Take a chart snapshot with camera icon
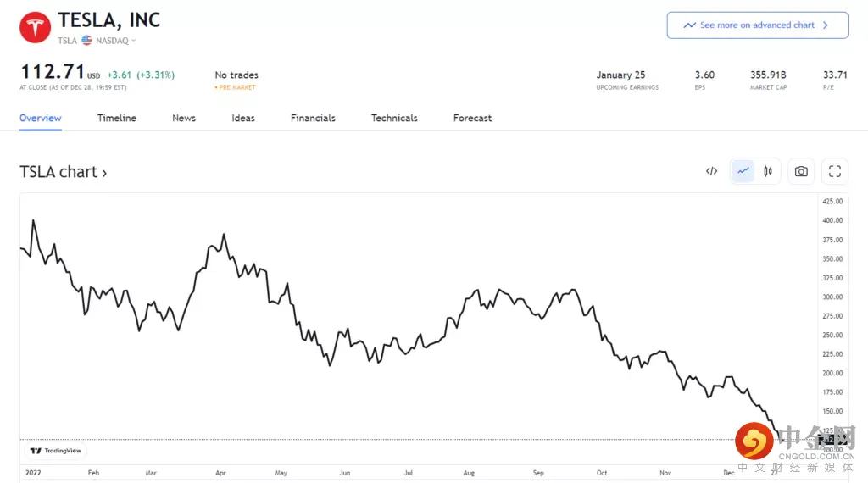Viewport: 868px width, 483px height. [801, 171]
